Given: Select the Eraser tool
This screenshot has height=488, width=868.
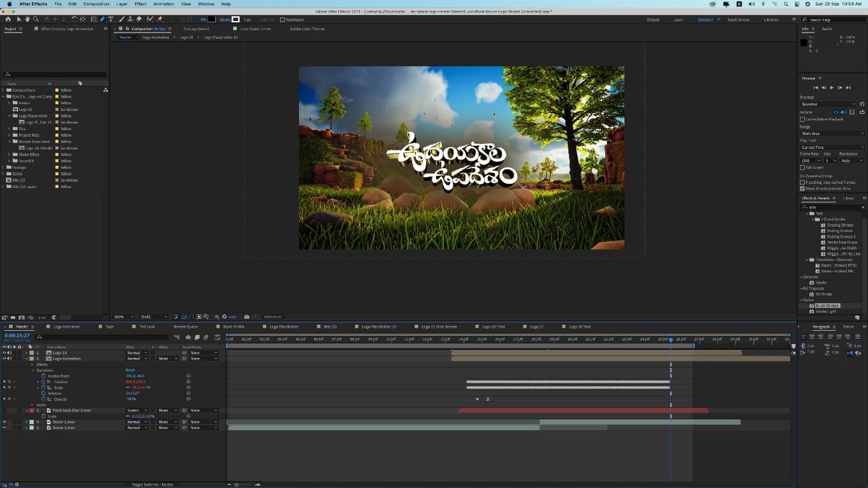Looking at the screenshot, I should click(x=139, y=19).
